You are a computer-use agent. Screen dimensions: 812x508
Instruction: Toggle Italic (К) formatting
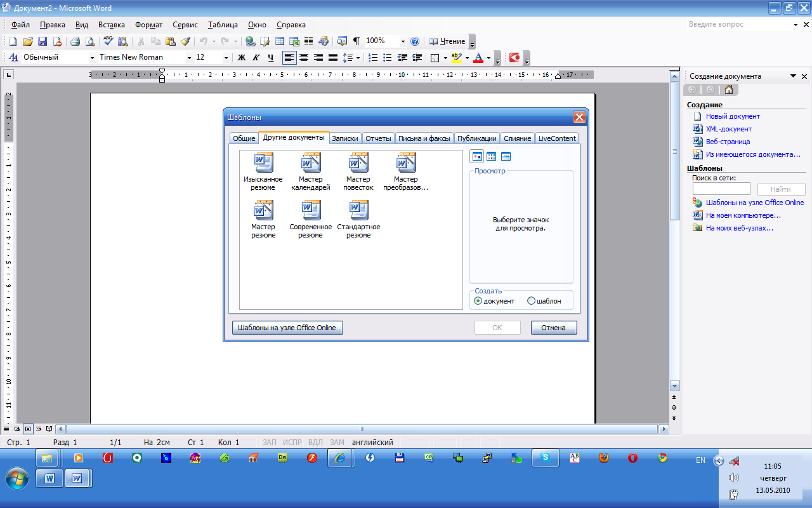tap(256, 58)
